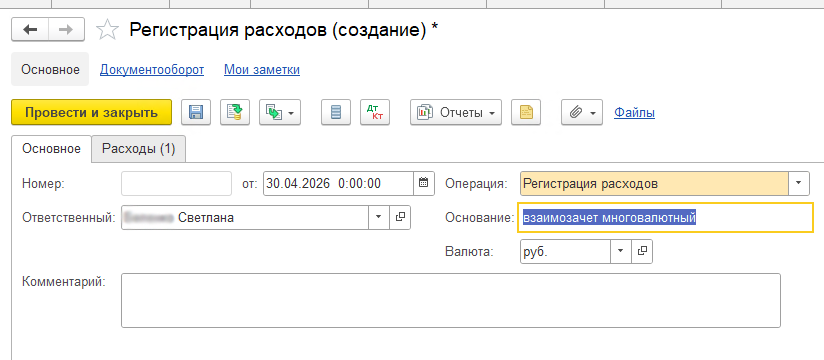The image size is (824, 360).
Task: Open the create-based-on dropdown button
Action: 280,112
